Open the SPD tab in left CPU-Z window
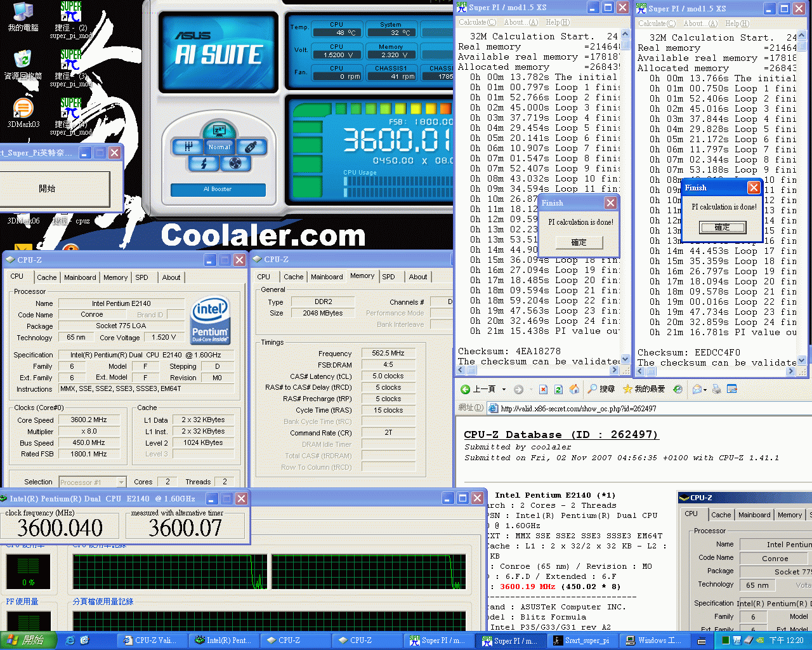Screen dimensions: 812x650 pyautogui.click(x=142, y=277)
